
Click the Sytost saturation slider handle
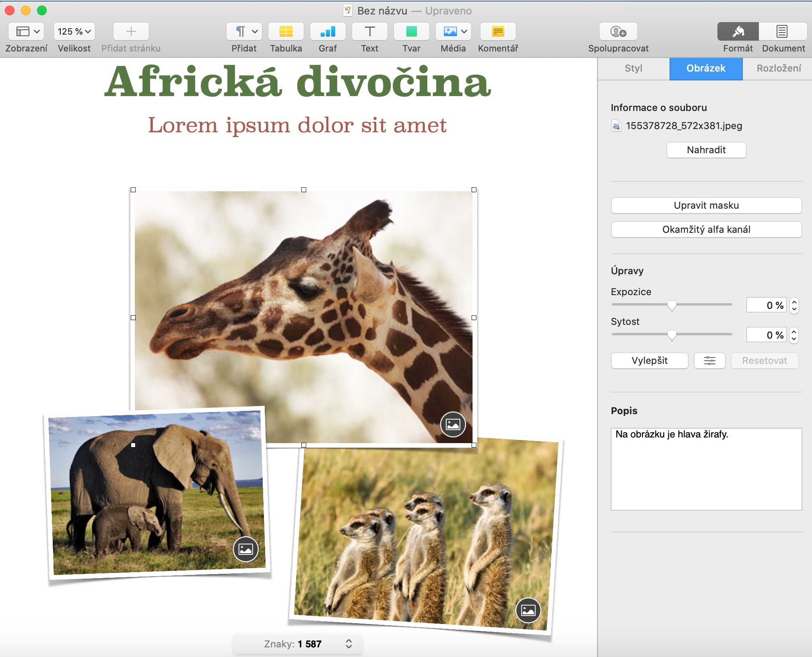(672, 335)
